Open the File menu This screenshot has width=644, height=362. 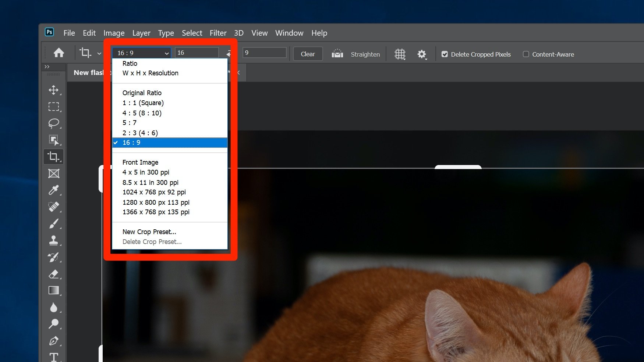pyautogui.click(x=69, y=33)
